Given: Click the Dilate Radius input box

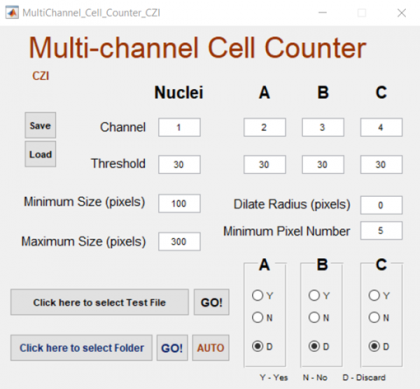Looking at the screenshot, I should click(381, 205).
